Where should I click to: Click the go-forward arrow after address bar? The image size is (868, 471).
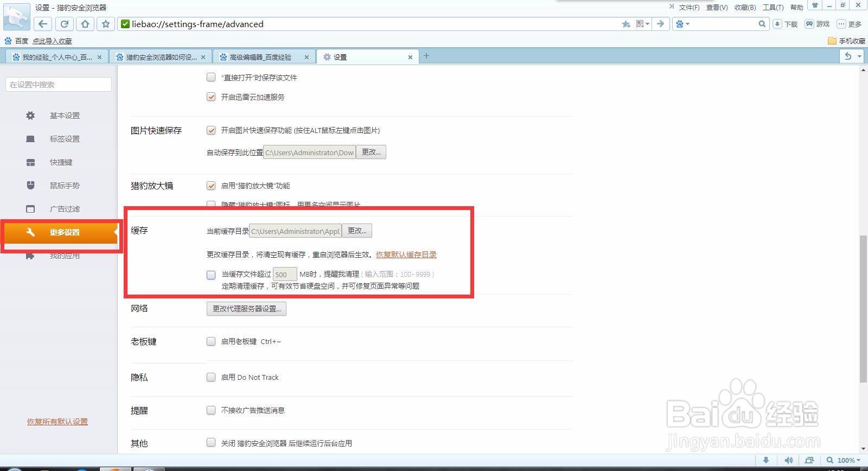tap(660, 24)
